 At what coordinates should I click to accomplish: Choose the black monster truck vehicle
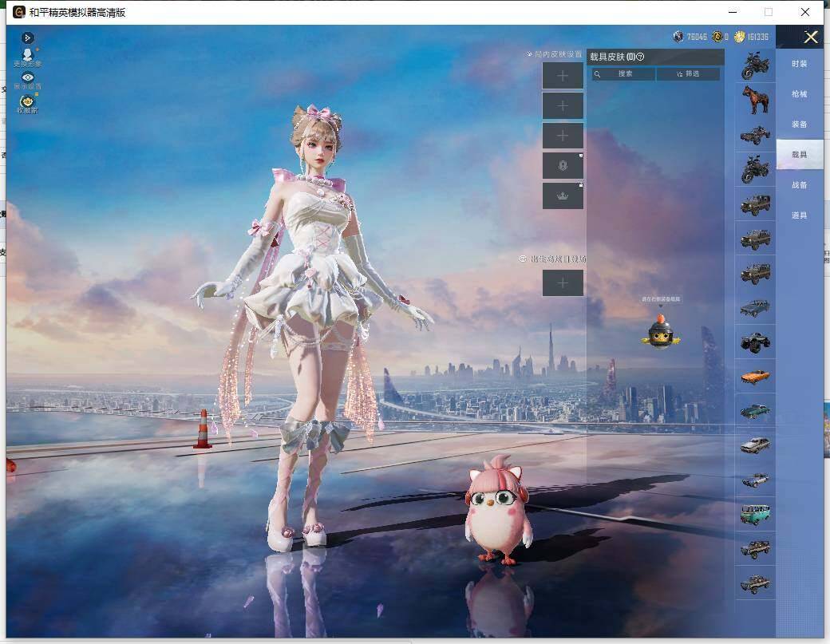coord(755,342)
